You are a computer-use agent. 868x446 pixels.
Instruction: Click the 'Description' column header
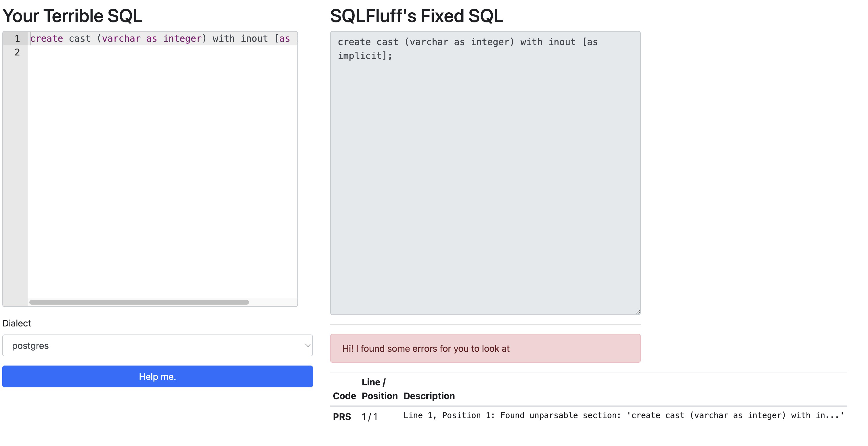429,396
